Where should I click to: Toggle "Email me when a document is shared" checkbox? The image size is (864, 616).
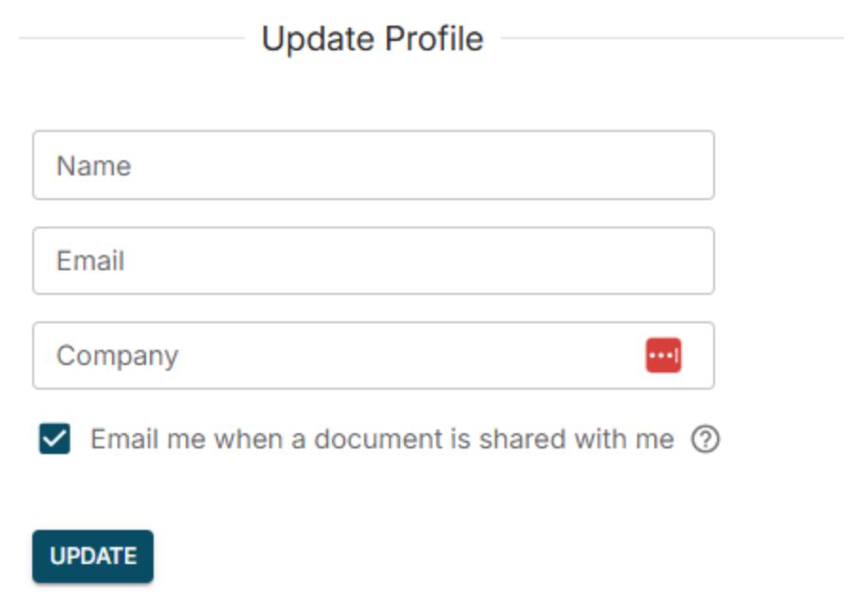coord(55,440)
